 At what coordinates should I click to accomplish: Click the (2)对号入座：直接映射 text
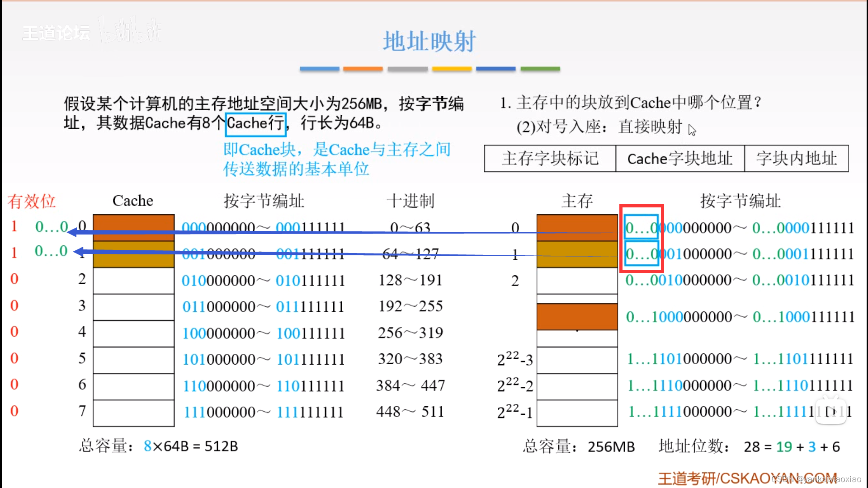pos(599,127)
